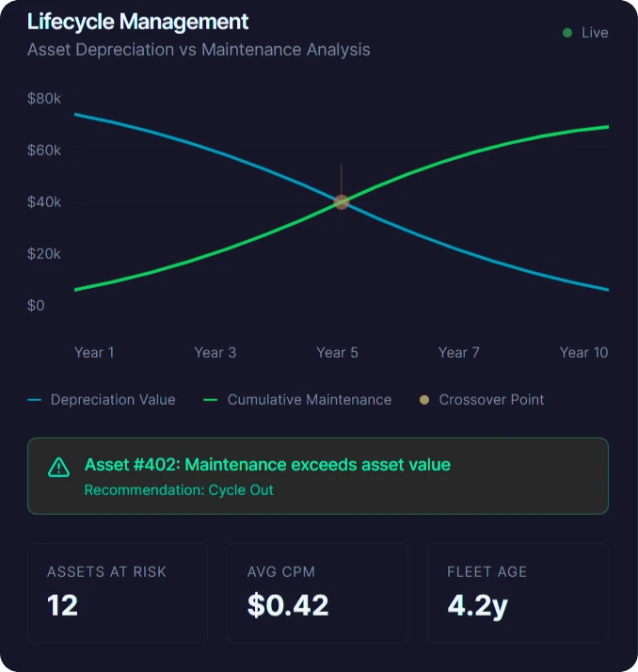Click the Year 1 axis label
638x672 pixels.
point(94,353)
